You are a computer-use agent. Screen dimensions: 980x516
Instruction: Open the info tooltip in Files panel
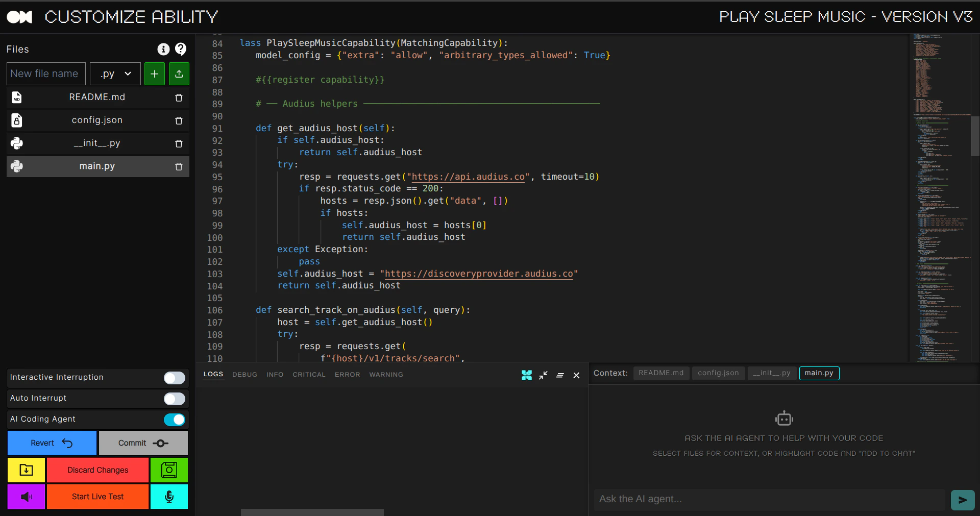(x=163, y=49)
